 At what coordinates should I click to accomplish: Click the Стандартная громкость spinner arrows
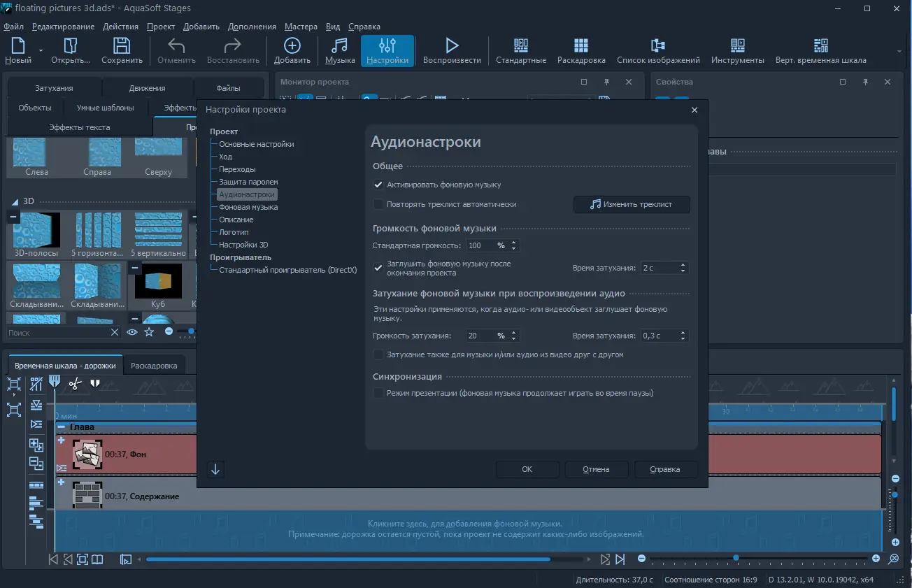(514, 245)
